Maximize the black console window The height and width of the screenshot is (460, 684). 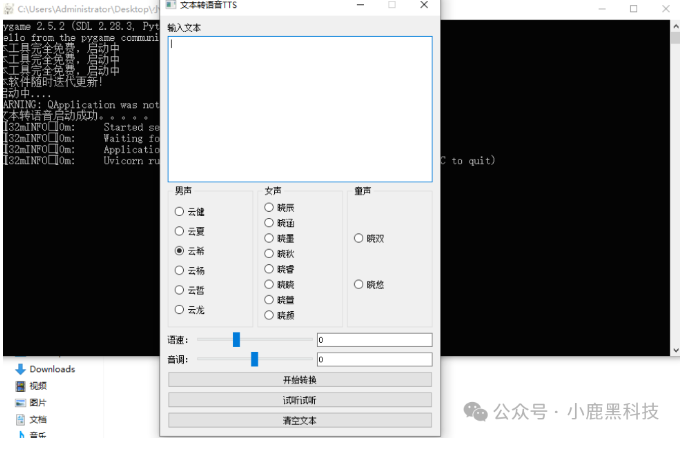(633, 8)
